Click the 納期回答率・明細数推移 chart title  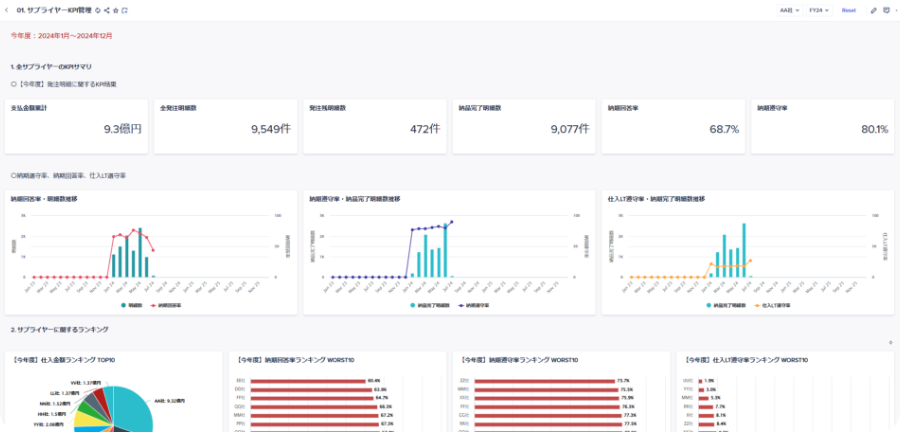[44, 199]
